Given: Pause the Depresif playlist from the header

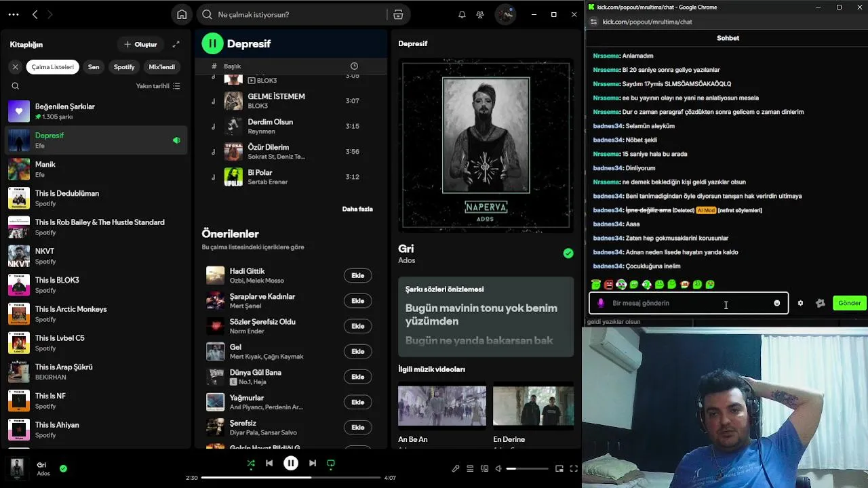Looking at the screenshot, I should (x=212, y=43).
